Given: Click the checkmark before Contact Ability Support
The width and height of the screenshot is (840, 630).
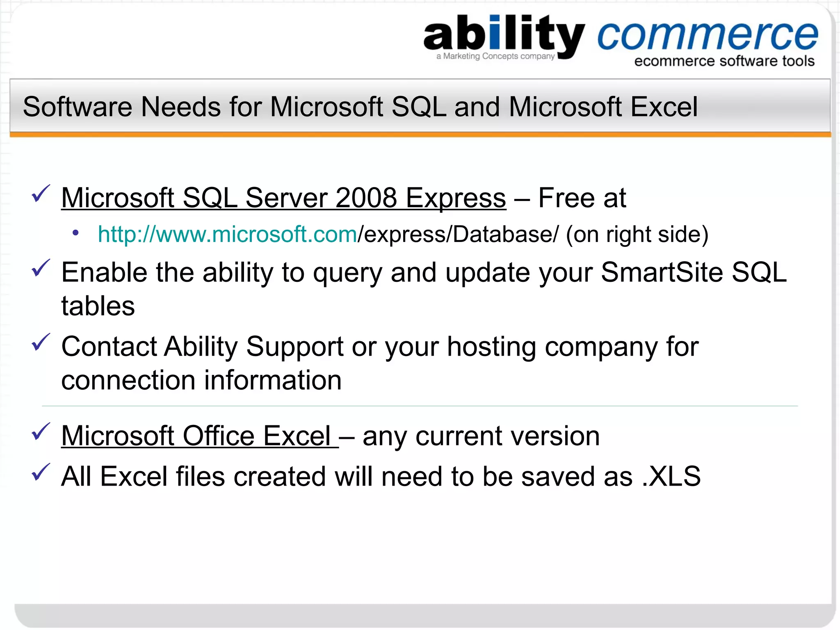Looking at the screenshot, I should pos(41,342).
